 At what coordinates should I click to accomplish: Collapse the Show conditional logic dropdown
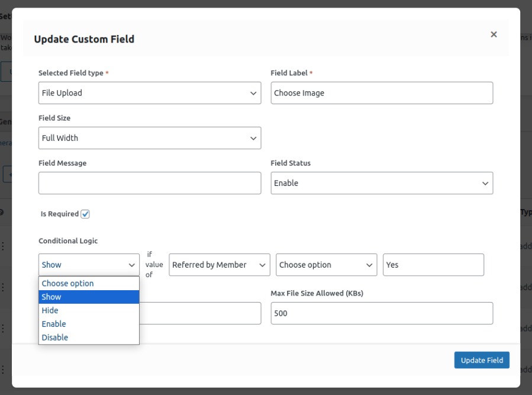[x=89, y=265]
